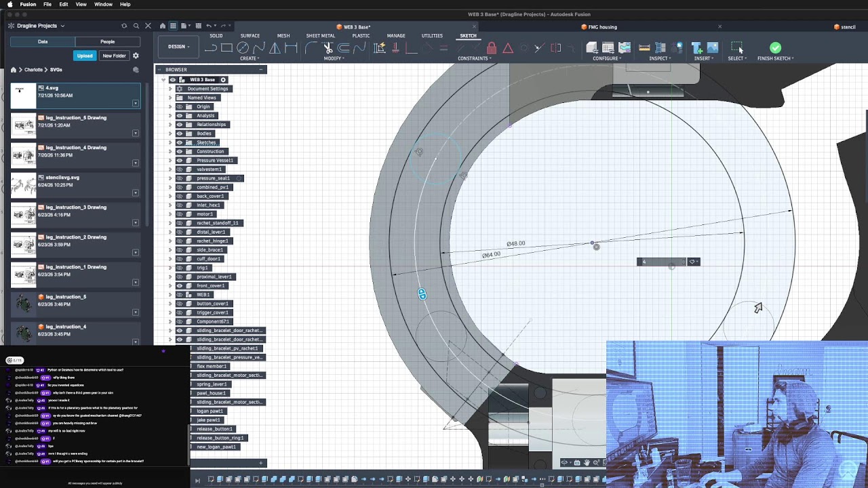Select the Trim scissors tool
The image size is (868, 488).
pyautogui.click(x=328, y=47)
